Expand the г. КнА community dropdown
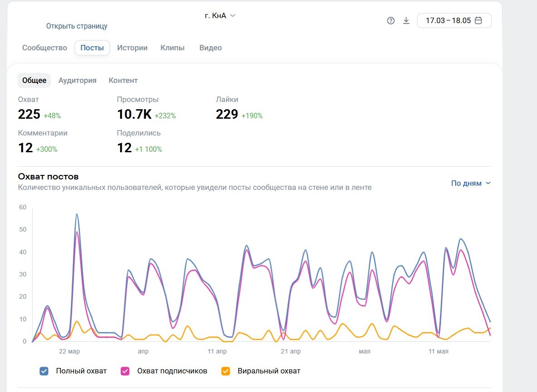537x392 pixels. click(220, 15)
